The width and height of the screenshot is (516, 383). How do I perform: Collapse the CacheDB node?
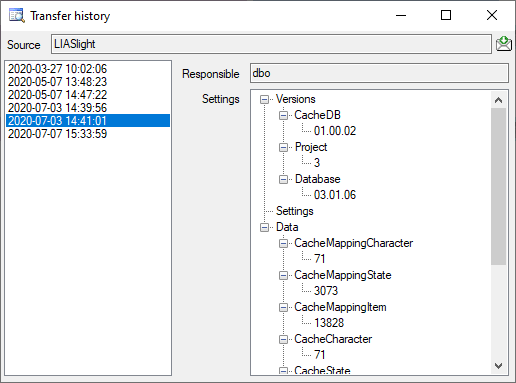point(283,115)
